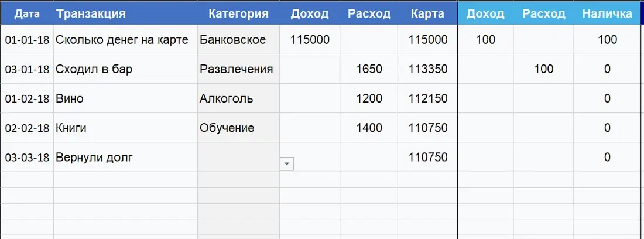Select the Вино transaction cell
644x239 pixels.
pos(126,98)
